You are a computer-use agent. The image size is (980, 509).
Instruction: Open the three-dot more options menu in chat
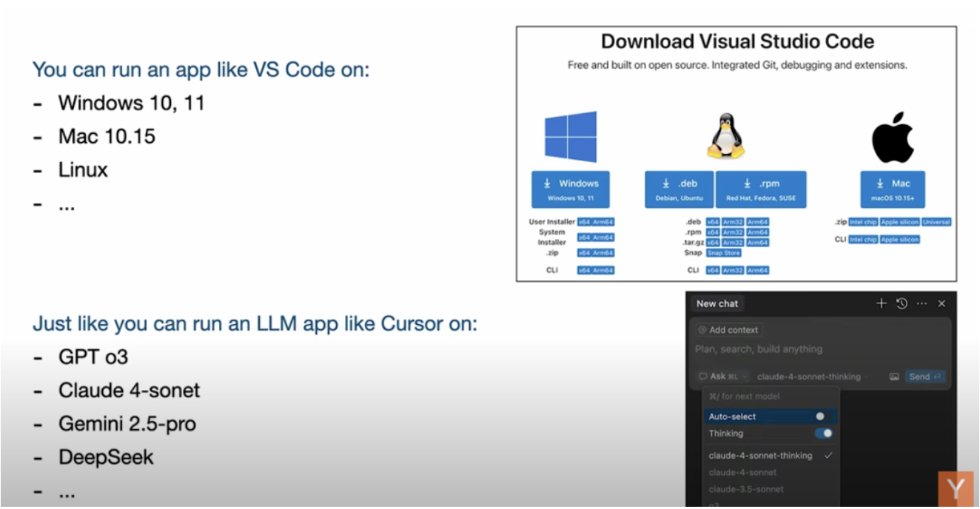pyautogui.click(x=922, y=303)
